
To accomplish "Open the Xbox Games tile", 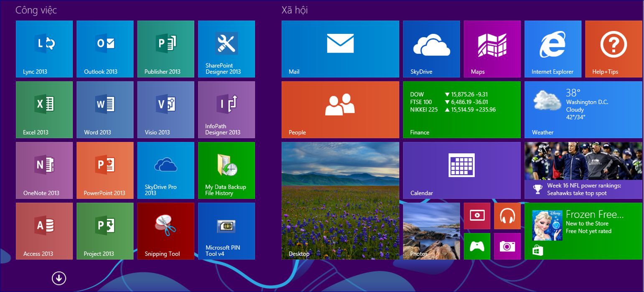I will click(477, 246).
